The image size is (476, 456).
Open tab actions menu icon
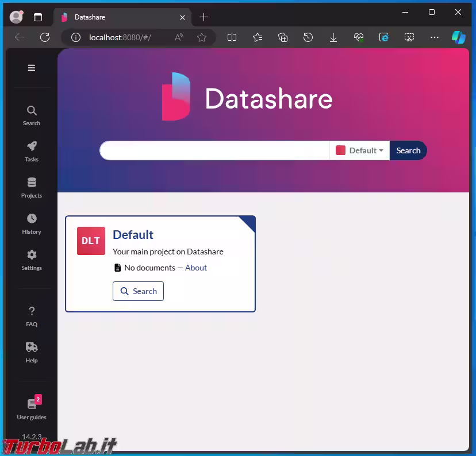[38, 17]
